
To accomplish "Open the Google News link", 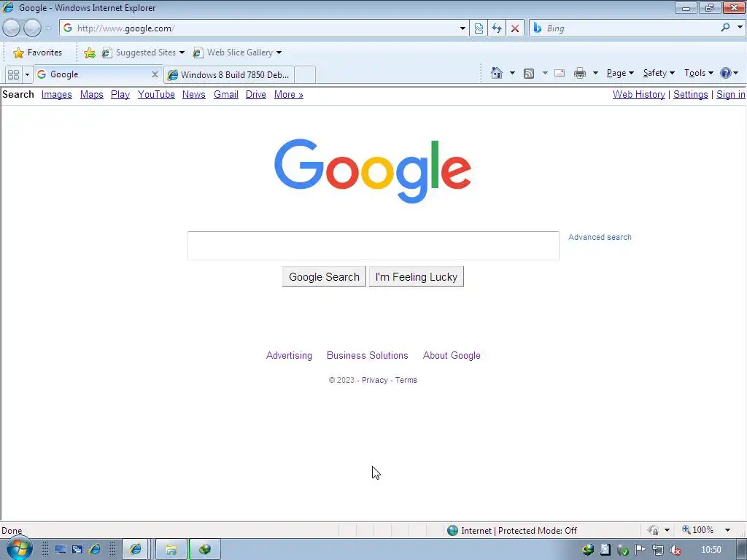I will coord(194,94).
